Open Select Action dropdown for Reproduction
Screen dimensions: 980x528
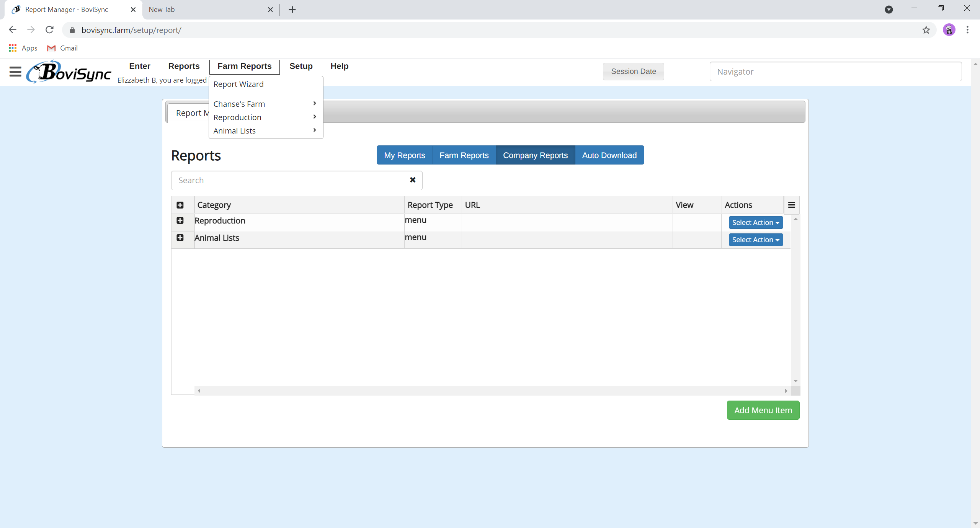[x=755, y=222]
